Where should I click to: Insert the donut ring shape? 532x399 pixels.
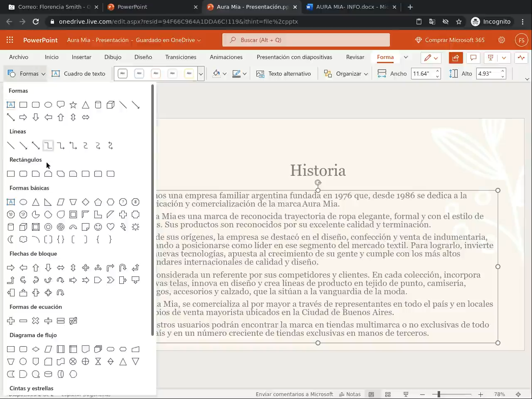(x=48, y=227)
